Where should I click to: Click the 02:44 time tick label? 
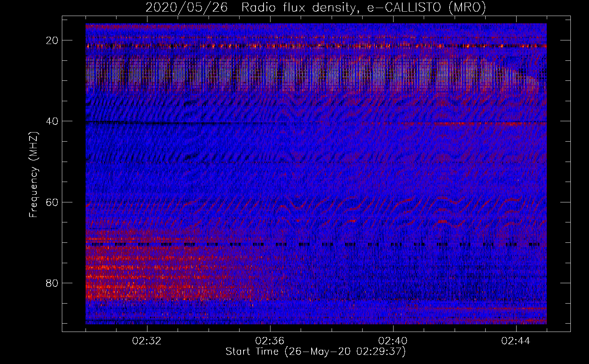pos(516,341)
